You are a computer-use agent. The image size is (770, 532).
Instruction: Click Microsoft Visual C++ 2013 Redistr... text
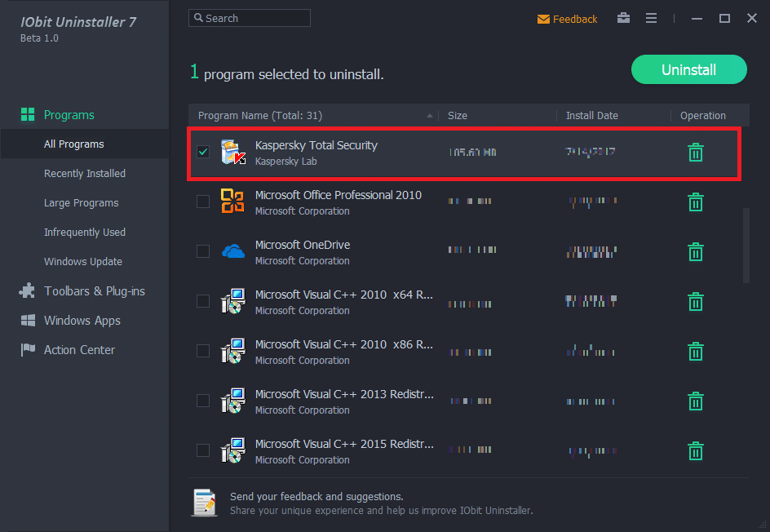[x=344, y=394]
